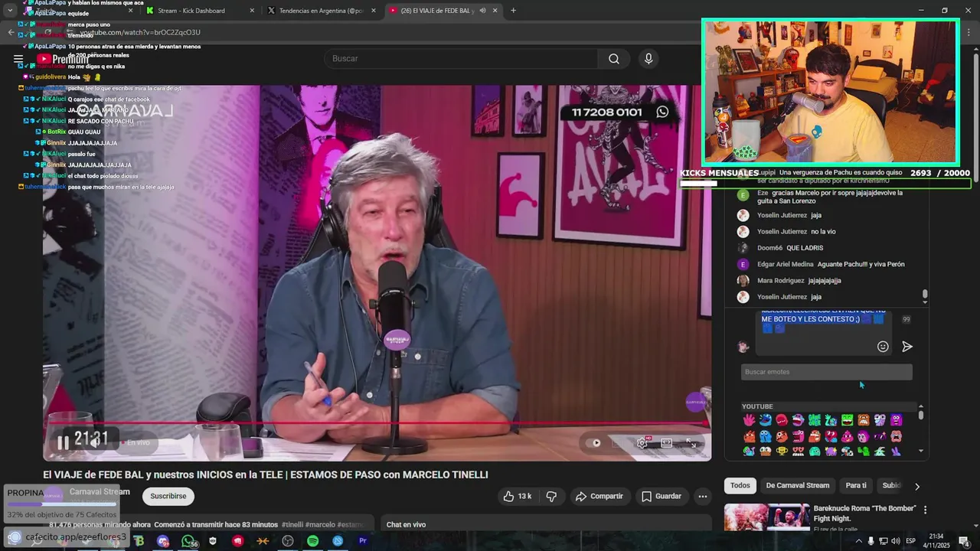Select the De Carnaval Stream chip
The height and width of the screenshot is (551, 980).
tap(798, 485)
